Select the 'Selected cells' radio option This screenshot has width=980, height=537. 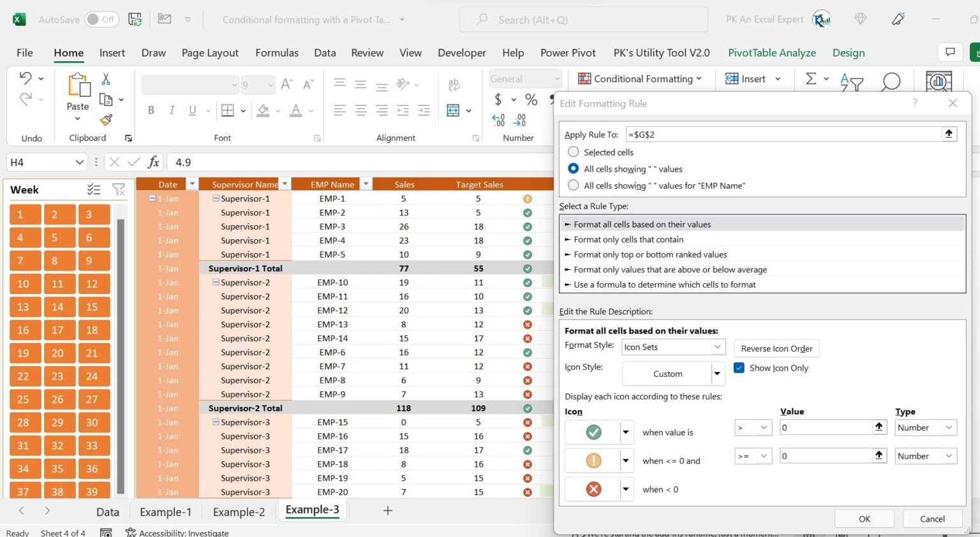[x=573, y=152]
